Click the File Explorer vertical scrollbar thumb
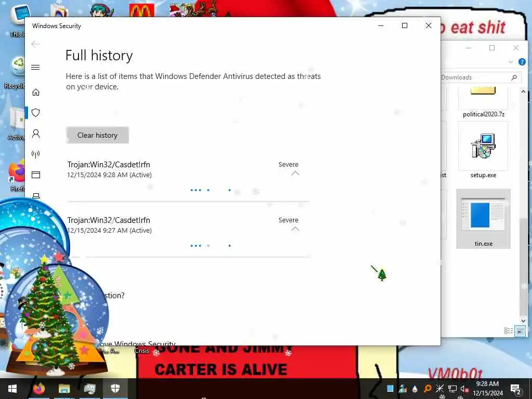The image size is (532, 399). tap(523, 267)
